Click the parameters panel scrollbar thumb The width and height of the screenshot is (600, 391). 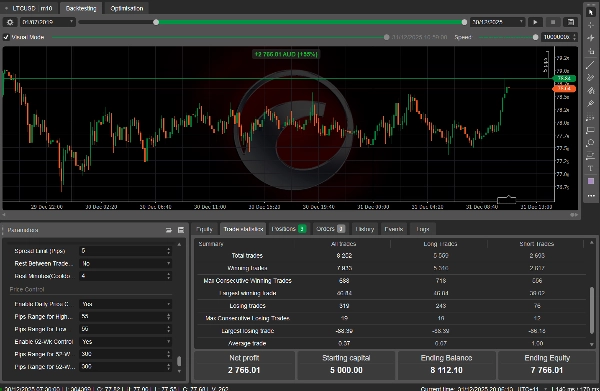[179, 361]
